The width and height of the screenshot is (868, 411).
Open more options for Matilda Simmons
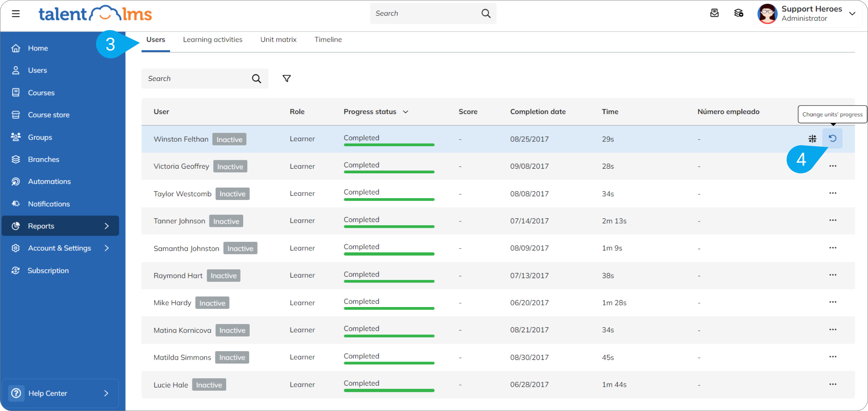click(833, 357)
